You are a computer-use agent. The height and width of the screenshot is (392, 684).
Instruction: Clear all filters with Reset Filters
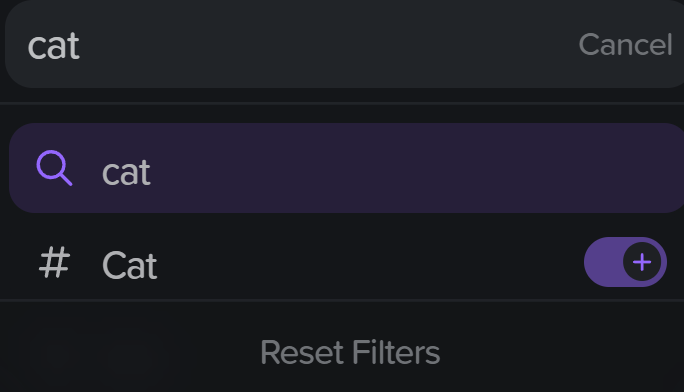350,352
